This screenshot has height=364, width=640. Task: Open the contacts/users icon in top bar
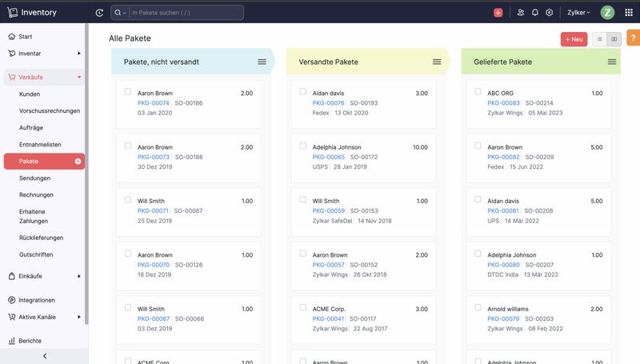(x=521, y=13)
